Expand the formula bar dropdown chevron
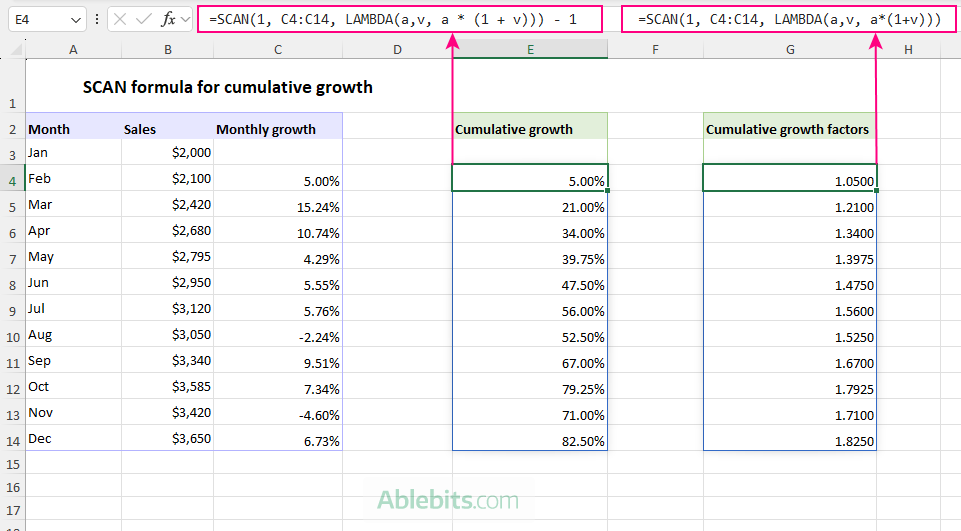961x531 pixels. [x=186, y=20]
